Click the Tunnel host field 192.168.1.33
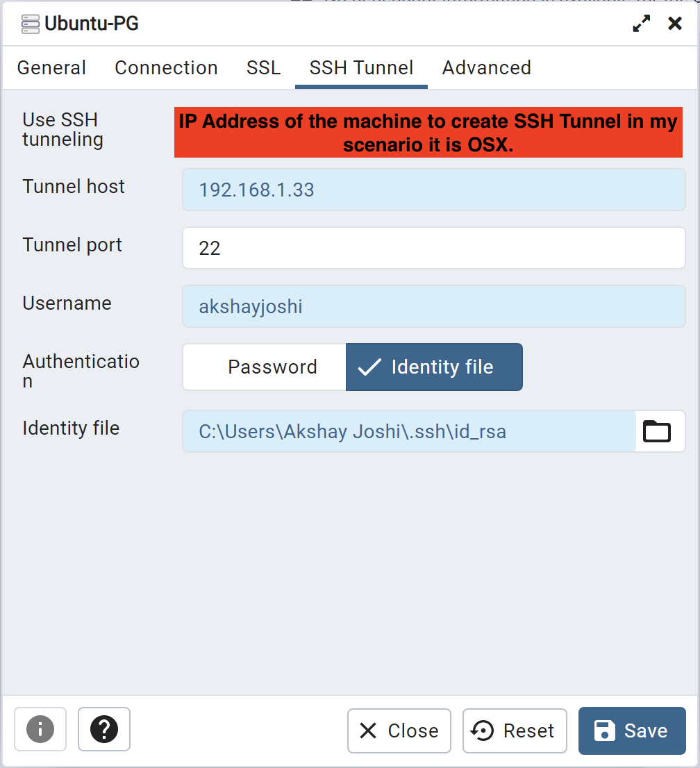700x768 pixels. (433, 190)
